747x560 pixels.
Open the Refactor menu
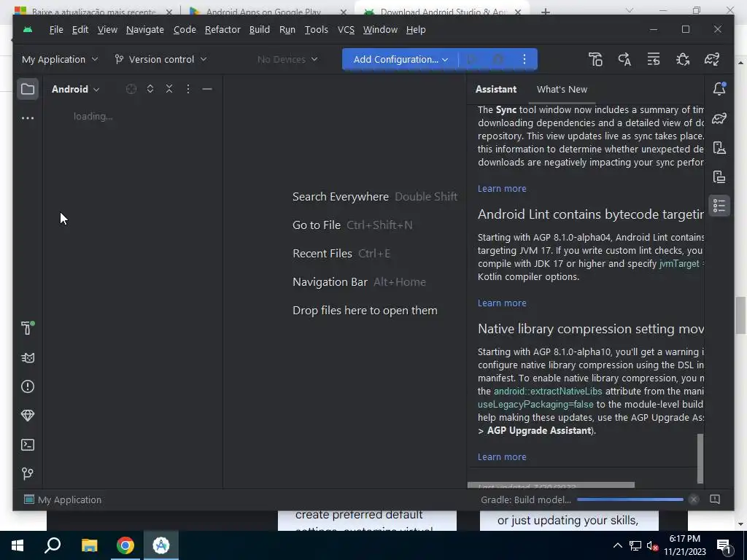[x=222, y=29]
